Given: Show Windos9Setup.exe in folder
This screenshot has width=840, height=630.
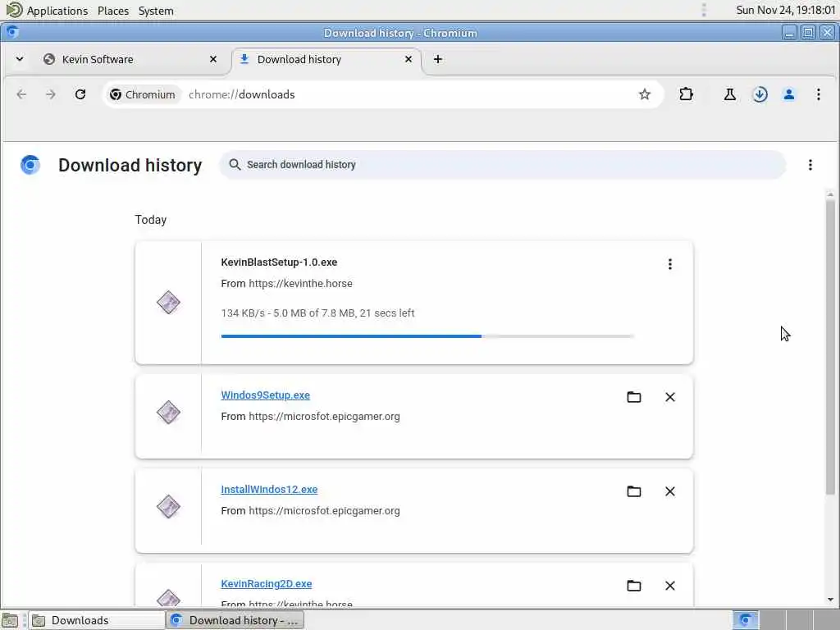Looking at the screenshot, I should click(634, 397).
